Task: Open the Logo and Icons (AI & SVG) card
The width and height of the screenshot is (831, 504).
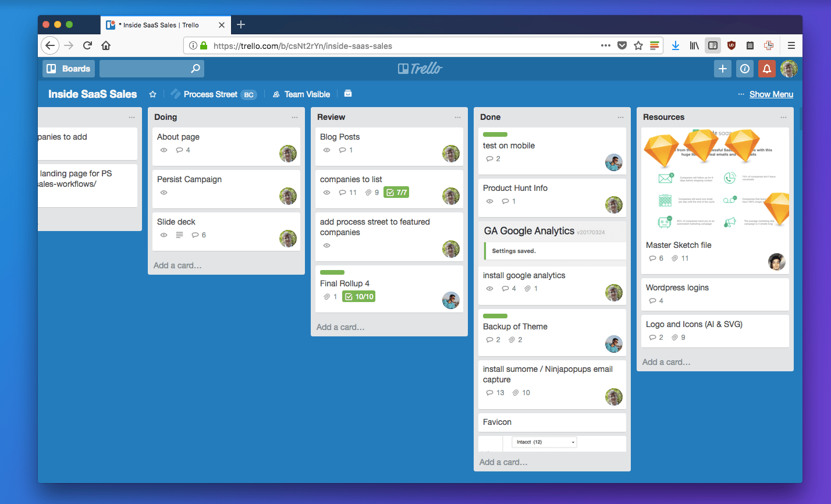Action: click(715, 331)
